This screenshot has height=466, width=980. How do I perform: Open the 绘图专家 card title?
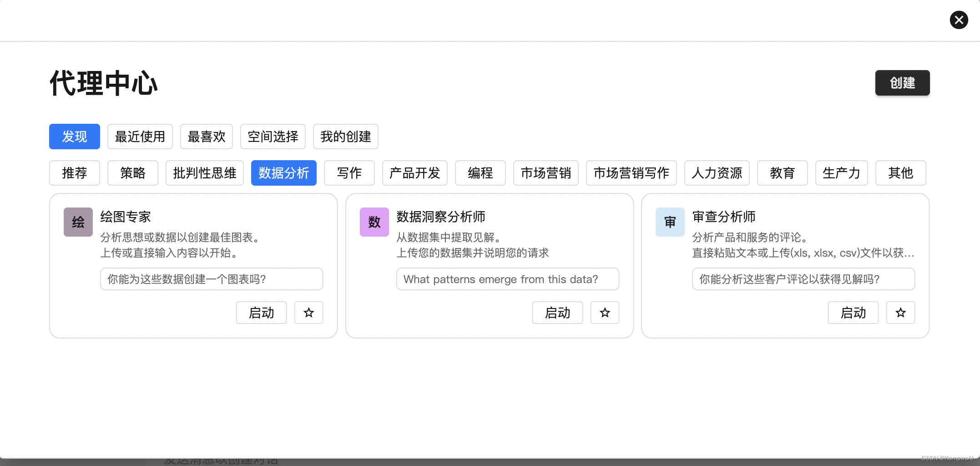[126, 217]
